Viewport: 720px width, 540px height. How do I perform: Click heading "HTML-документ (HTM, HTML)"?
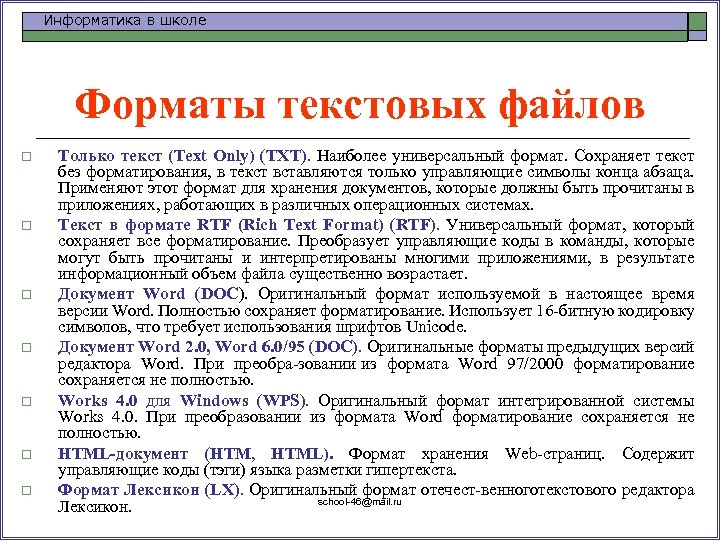click(194, 454)
